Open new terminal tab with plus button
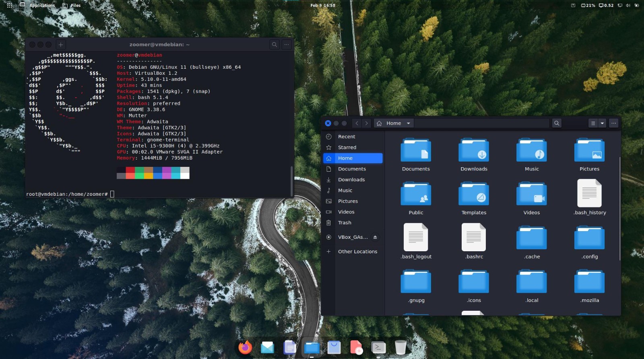Screen dimensions: 644x359 (60, 45)
